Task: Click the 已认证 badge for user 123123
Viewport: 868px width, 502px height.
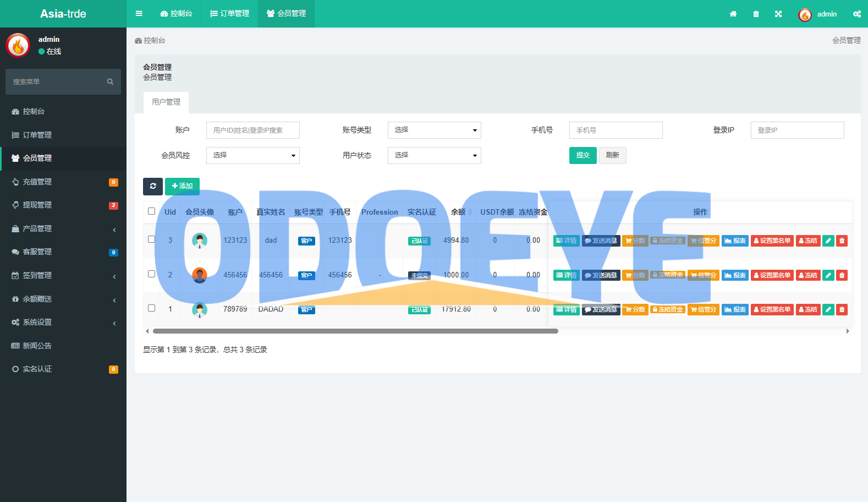Action: 419,241
